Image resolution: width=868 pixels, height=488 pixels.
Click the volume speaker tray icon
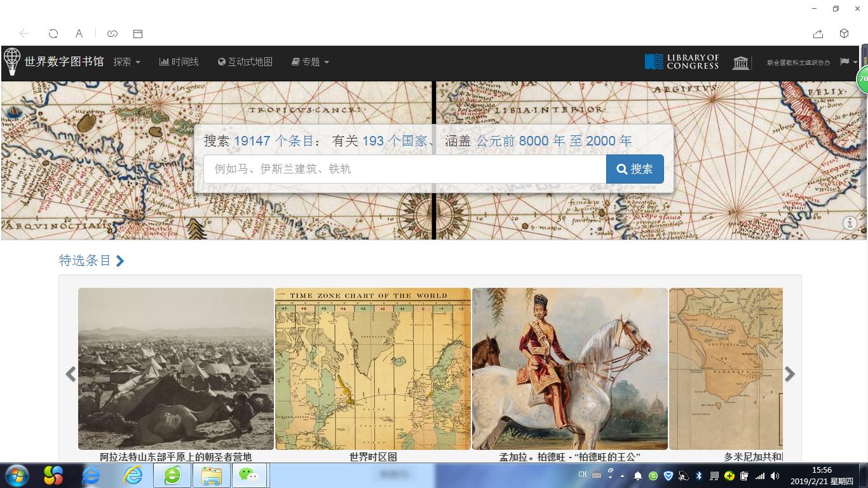pos(775,476)
